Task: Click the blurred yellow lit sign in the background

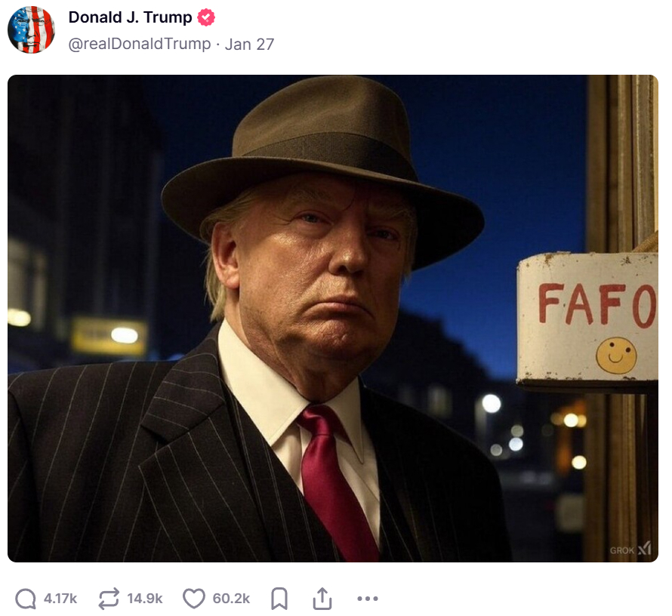Action: [109, 336]
